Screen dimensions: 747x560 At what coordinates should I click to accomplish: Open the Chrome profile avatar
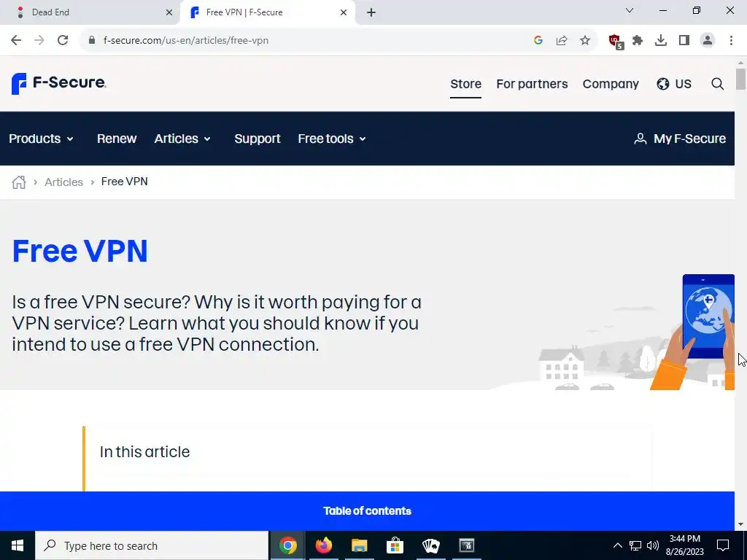tap(708, 41)
